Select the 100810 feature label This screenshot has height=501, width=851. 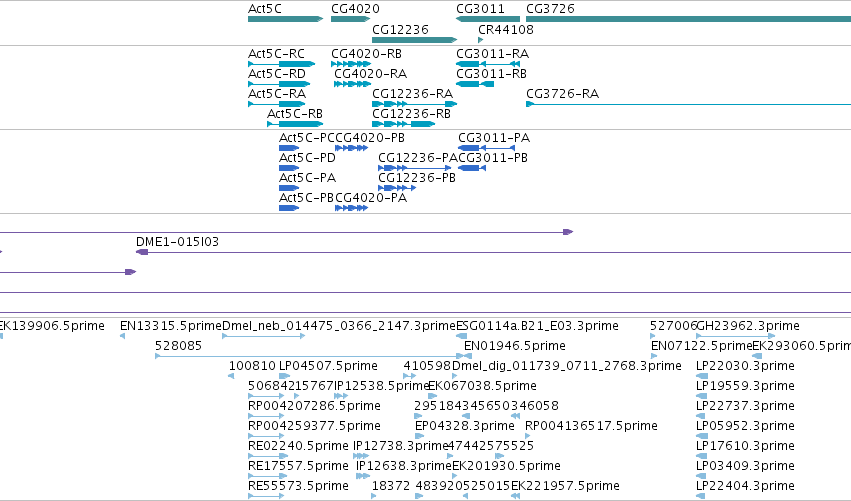[x=252, y=366]
